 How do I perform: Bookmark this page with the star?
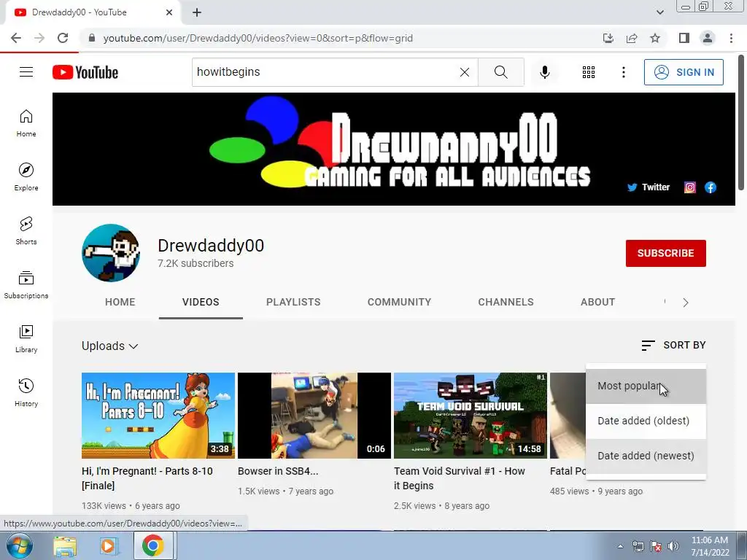[655, 38]
